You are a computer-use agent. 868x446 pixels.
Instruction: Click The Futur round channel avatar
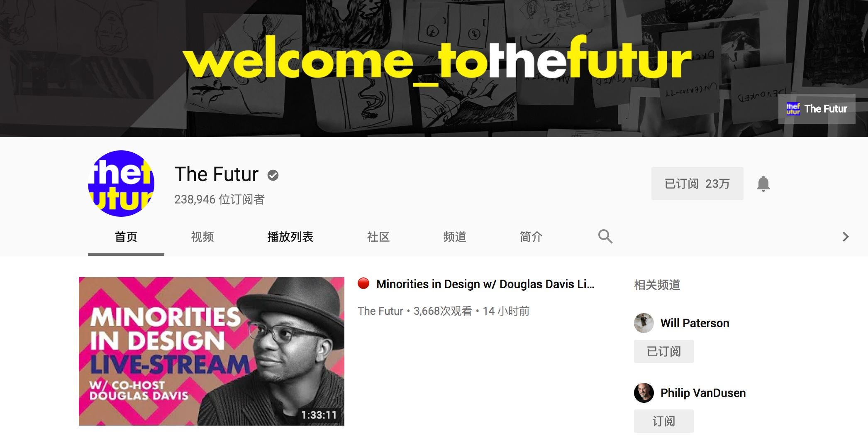(x=121, y=184)
